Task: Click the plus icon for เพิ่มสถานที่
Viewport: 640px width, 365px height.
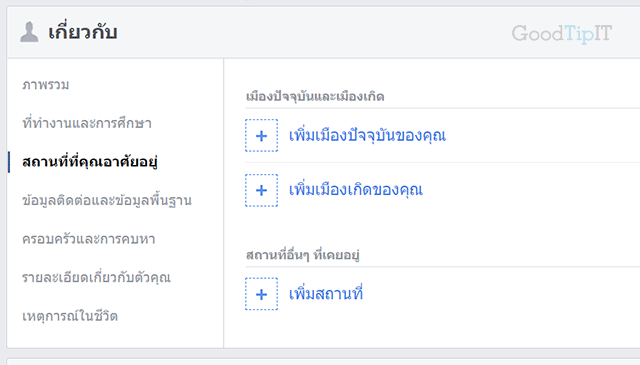Action: click(261, 294)
